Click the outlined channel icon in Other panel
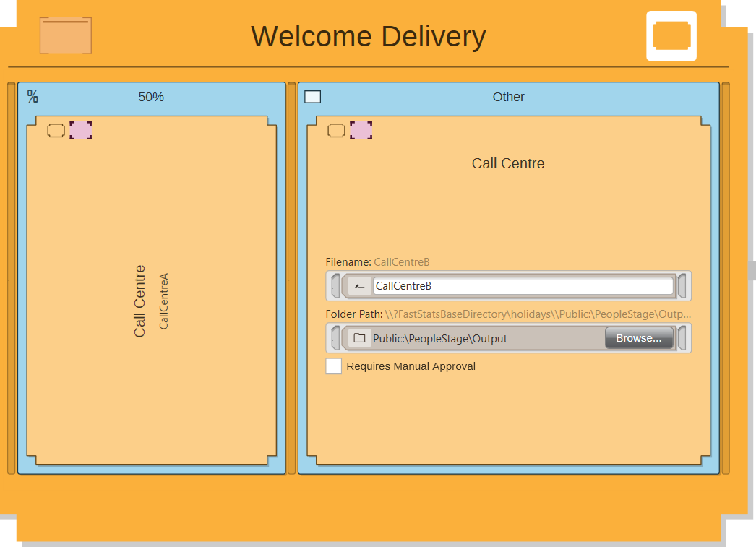Screen dimensions: 756x549 pyautogui.click(x=336, y=130)
